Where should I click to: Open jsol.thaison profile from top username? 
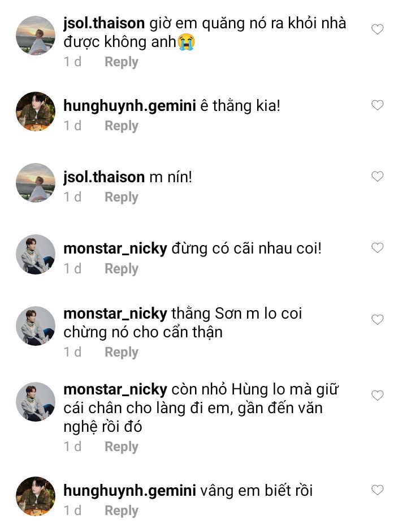point(104,23)
